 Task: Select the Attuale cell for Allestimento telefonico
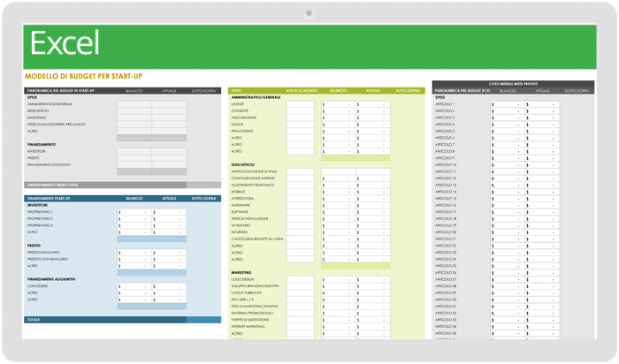click(x=373, y=185)
